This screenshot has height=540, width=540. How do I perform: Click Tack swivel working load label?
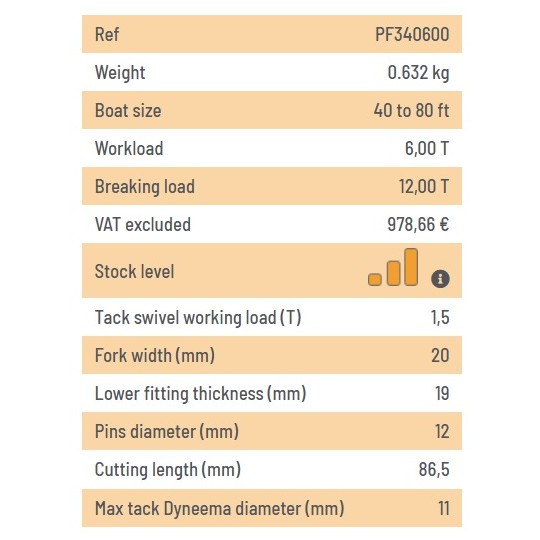coord(198,317)
